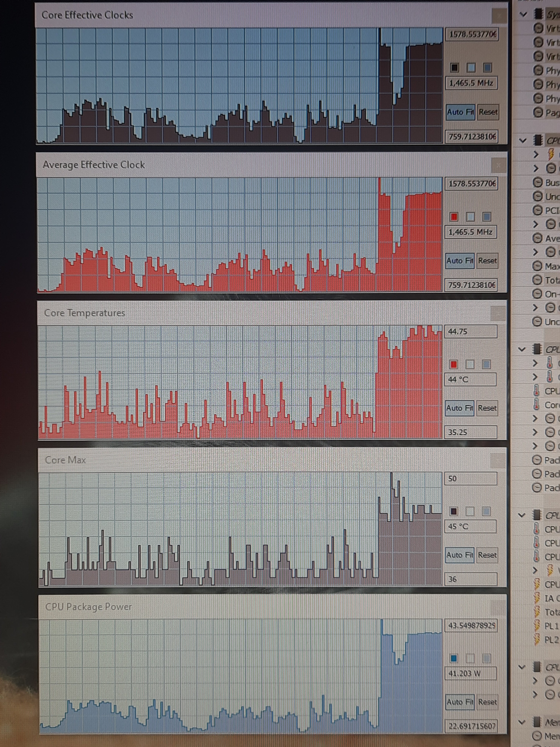Image resolution: width=560 pixels, height=747 pixels.
Task: Collapse the Mem section chevron at bottom
Action: [x=522, y=722]
